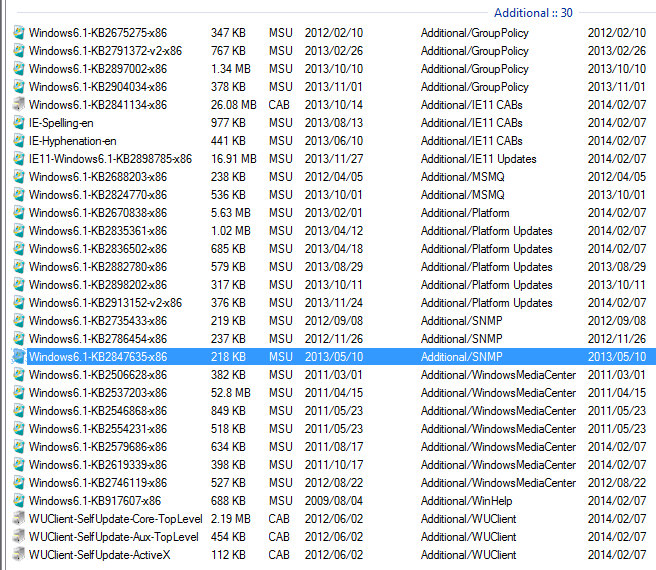Screen dimensions: 656x570
Task: Click the icon of selected Windows6.1-KB2847635-x86 row
Action: (x=18, y=357)
